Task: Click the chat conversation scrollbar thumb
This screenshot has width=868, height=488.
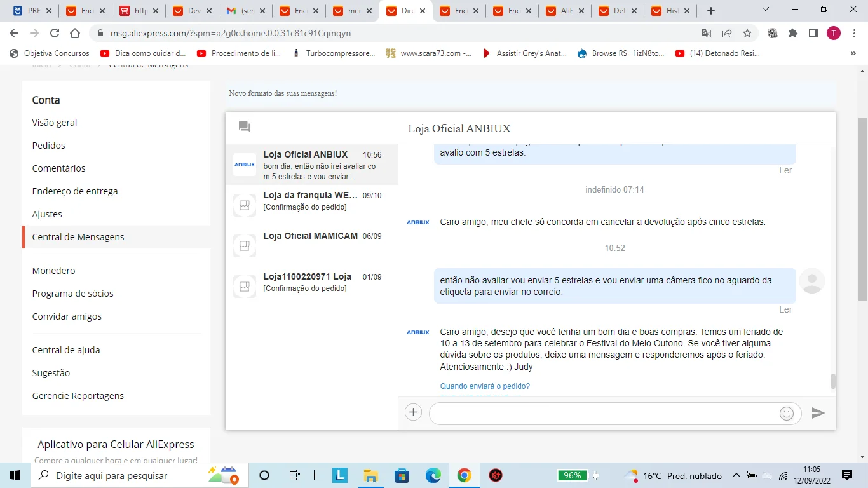Action: click(x=833, y=381)
